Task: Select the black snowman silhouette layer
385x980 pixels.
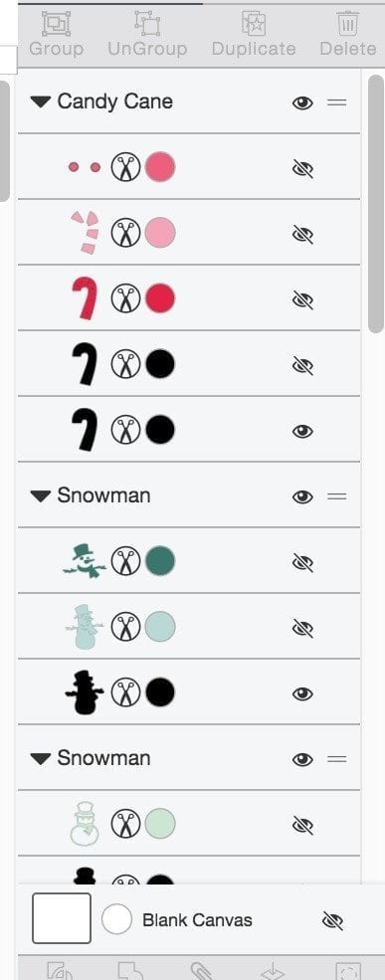Action: (188, 691)
